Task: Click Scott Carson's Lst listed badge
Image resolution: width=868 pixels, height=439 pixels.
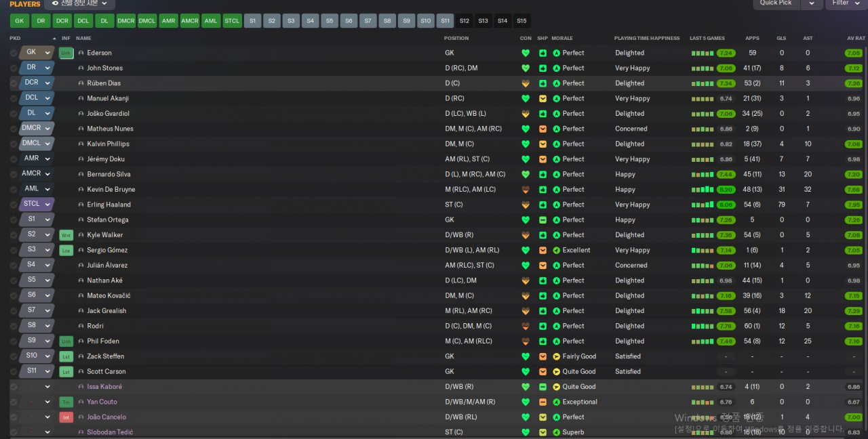Action: click(66, 371)
